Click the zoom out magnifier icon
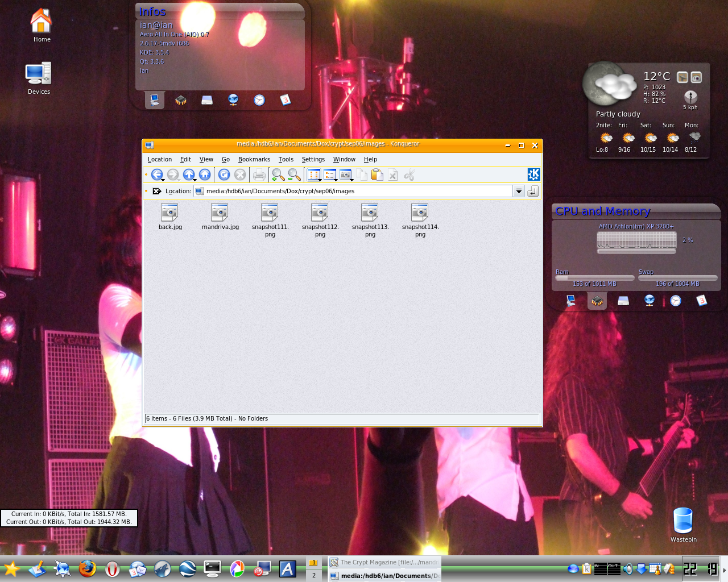The image size is (728, 582). click(293, 175)
